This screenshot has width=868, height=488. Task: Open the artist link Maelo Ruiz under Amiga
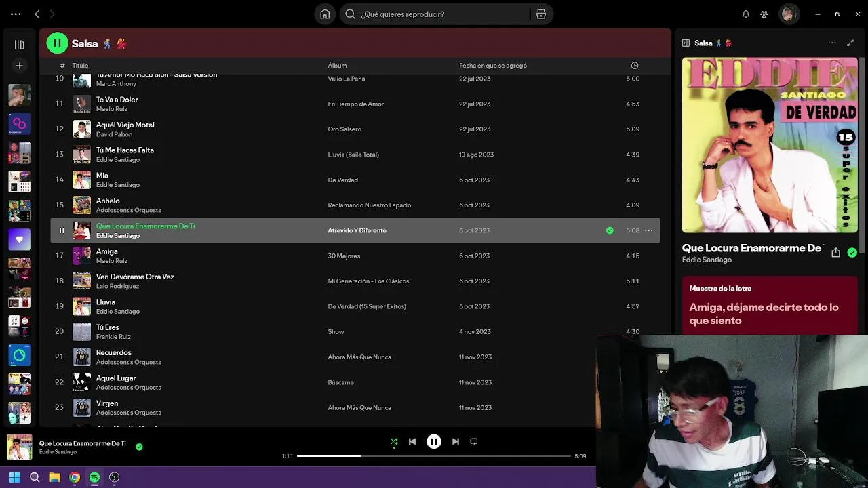tap(112, 261)
